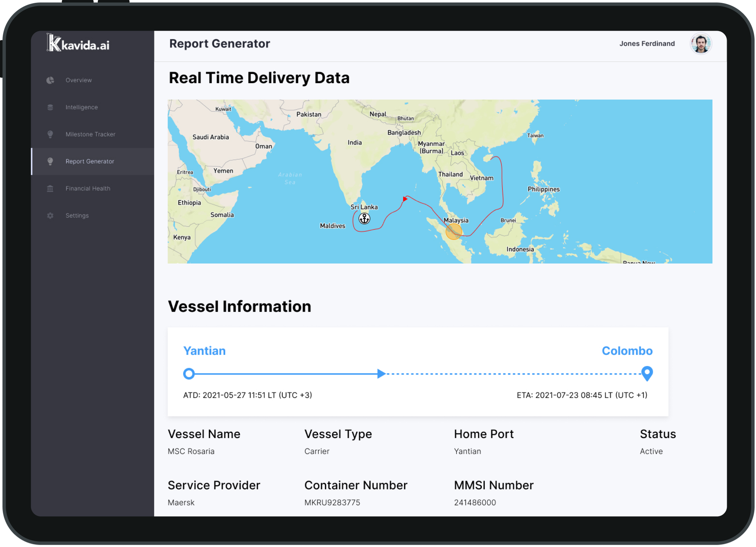Image resolution: width=756 pixels, height=547 pixels.
Task: Click the Colombo destination pin icon
Action: coord(647,373)
